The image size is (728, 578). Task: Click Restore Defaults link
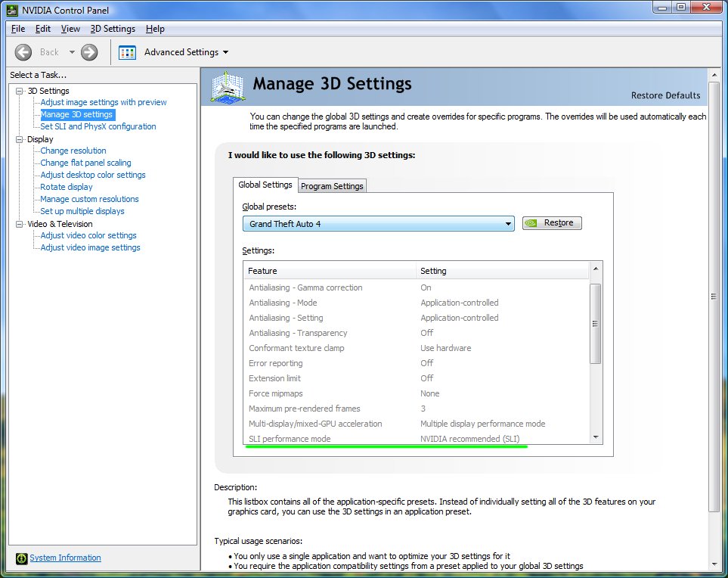coord(665,95)
